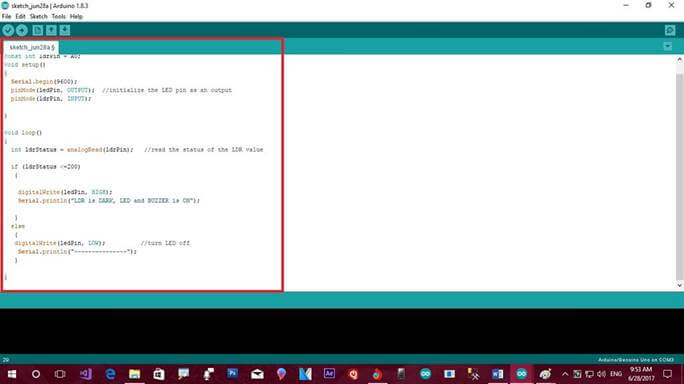Open the Microsoft Store taskbar icon
Screen dimensions: 684x384
[159, 374]
